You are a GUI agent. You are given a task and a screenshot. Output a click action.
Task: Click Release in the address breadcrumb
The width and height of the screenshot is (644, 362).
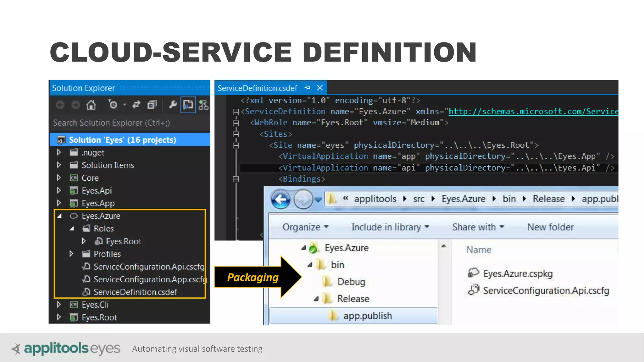pos(549,199)
